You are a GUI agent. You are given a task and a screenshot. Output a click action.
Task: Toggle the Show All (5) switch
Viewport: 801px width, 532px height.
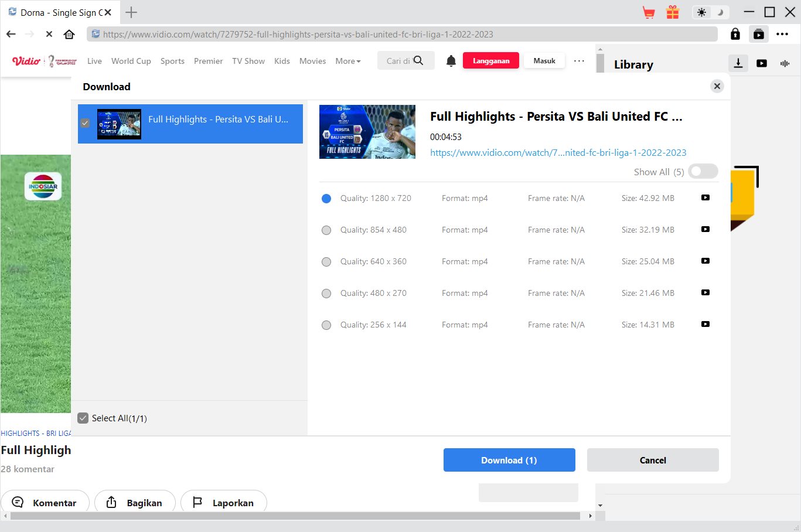click(703, 172)
